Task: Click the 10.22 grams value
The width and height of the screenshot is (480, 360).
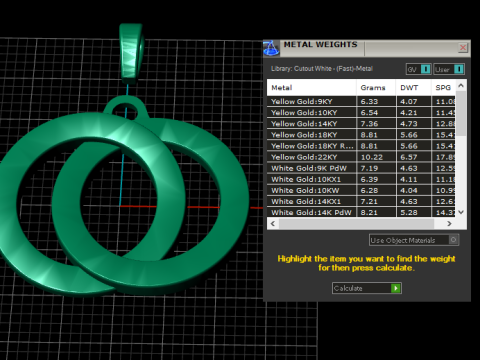Action: pyautogui.click(x=371, y=157)
